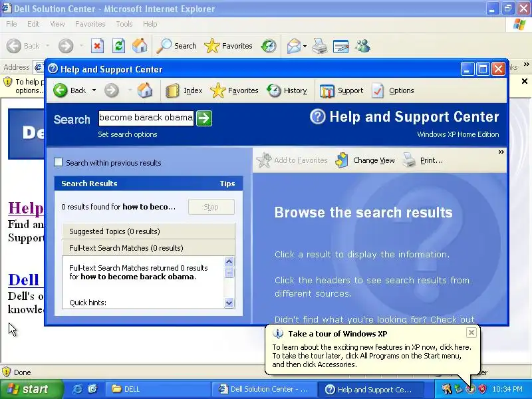This screenshot has height=399, width=532.
Task: Open IE Forward button dropdown arrow
Action: [x=81, y=46]
